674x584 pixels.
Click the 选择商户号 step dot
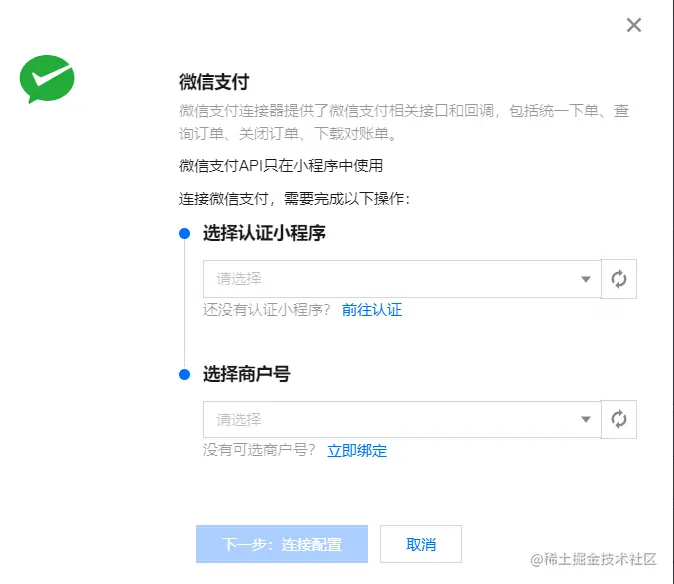(x=184, y=375)
